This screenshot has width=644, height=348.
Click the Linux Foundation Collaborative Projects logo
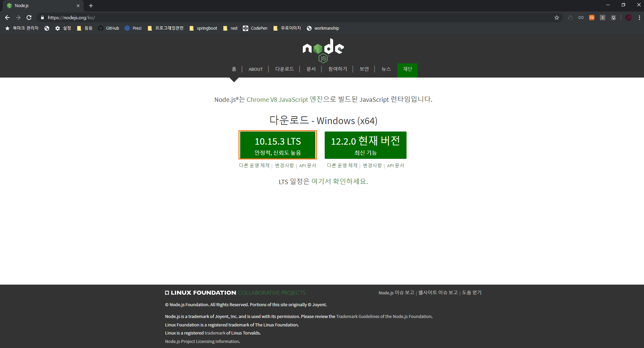(235, 293)
